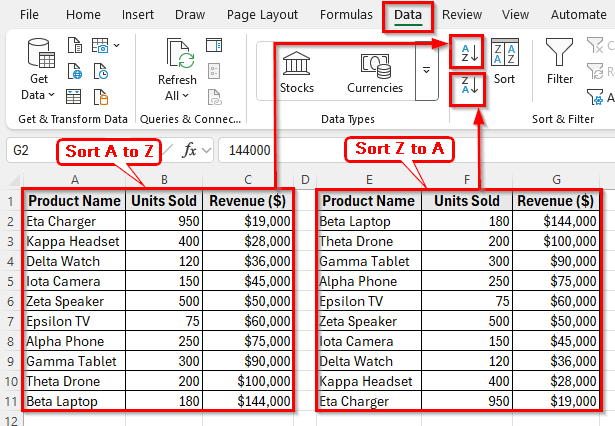Switch to the Formulas tab
The width and height of the screenshot is (615, 426).
tap(346, 15)
